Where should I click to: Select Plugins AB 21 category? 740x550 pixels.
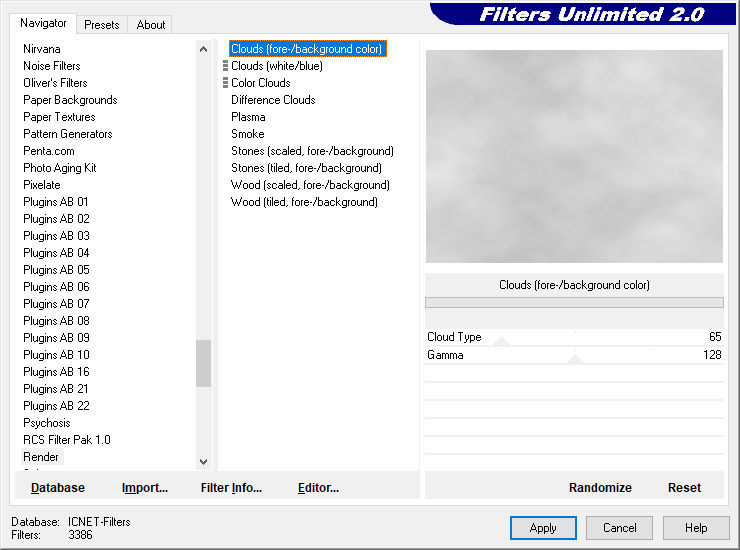point(56,389)
